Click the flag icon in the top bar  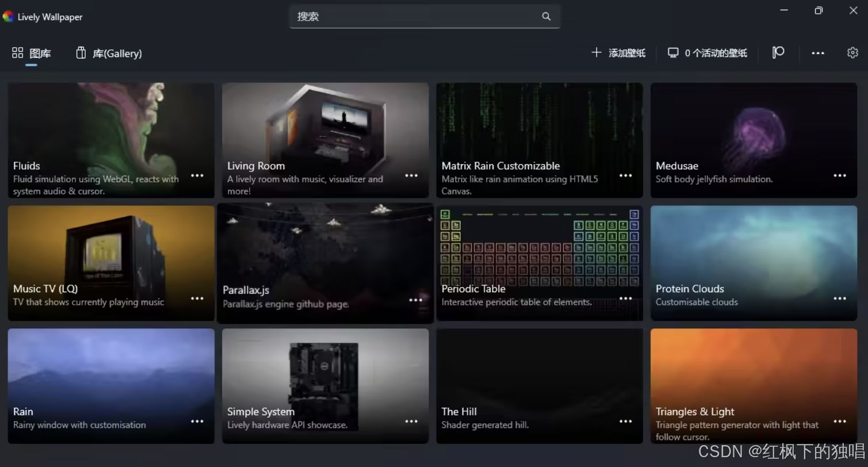click(778, 53)
